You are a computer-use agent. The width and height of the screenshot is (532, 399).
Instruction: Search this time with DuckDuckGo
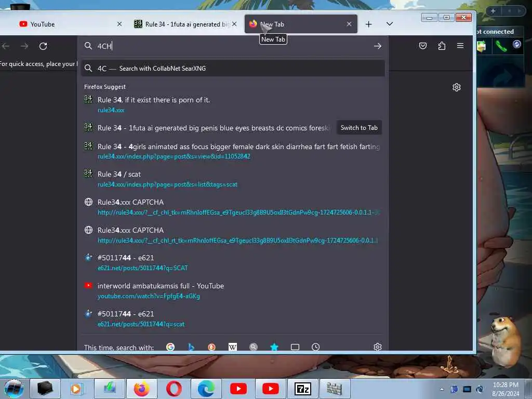click(x=212, y=347)
